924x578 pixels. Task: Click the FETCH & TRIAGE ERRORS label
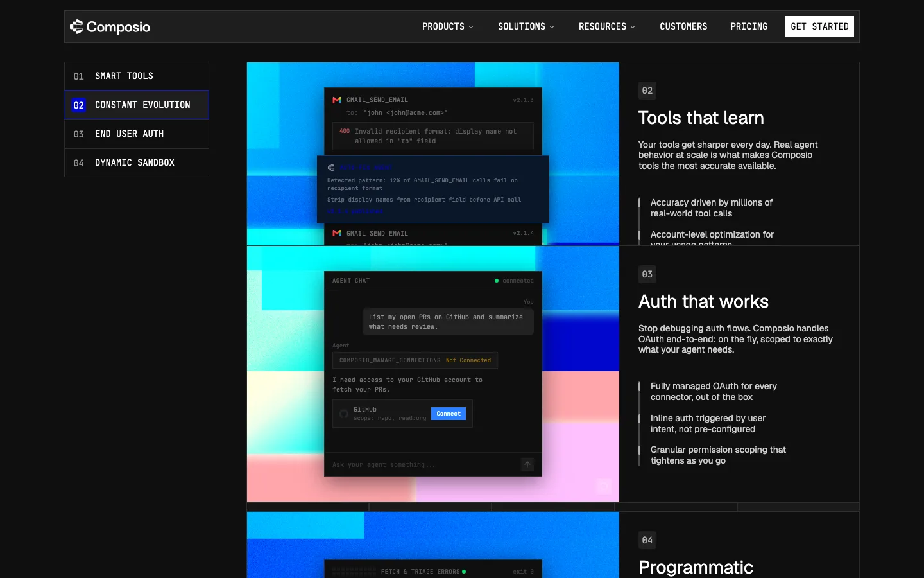[x=420, y=572]
